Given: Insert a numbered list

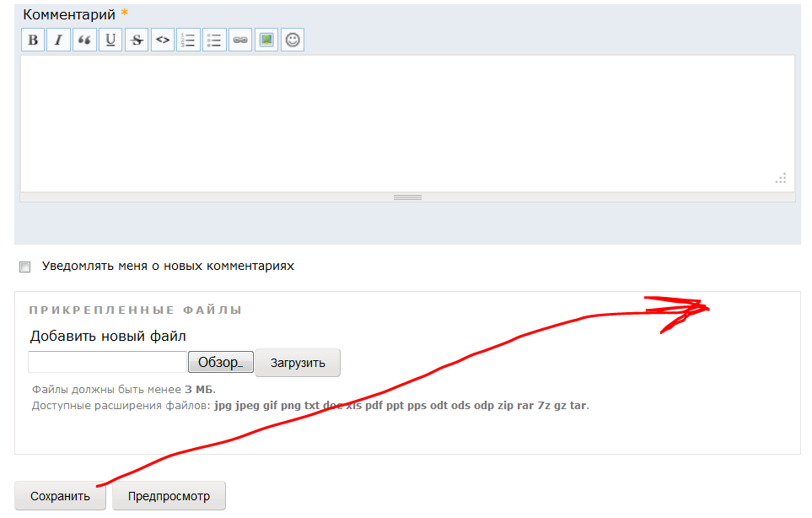Looking at the screenshot, I should coord(189,40).
